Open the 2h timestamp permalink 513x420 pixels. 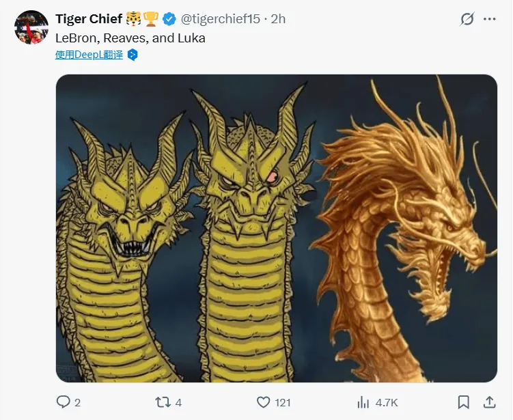click(x=278, y=19)
